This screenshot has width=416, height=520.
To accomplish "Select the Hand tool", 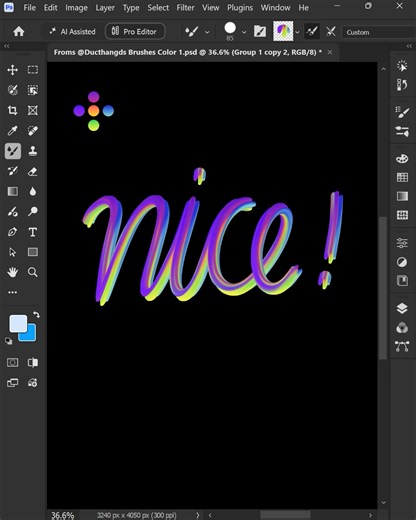I will click(13, 272).
